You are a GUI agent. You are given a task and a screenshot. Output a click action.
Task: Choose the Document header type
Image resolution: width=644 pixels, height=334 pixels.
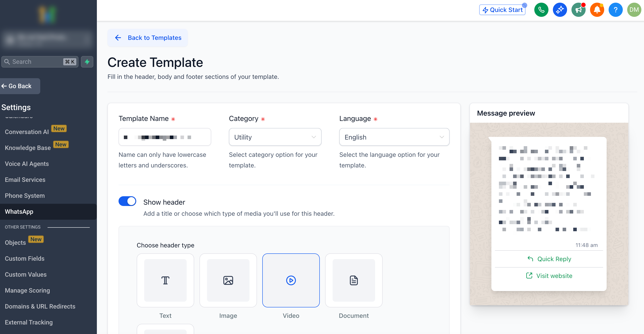point(353,280)
